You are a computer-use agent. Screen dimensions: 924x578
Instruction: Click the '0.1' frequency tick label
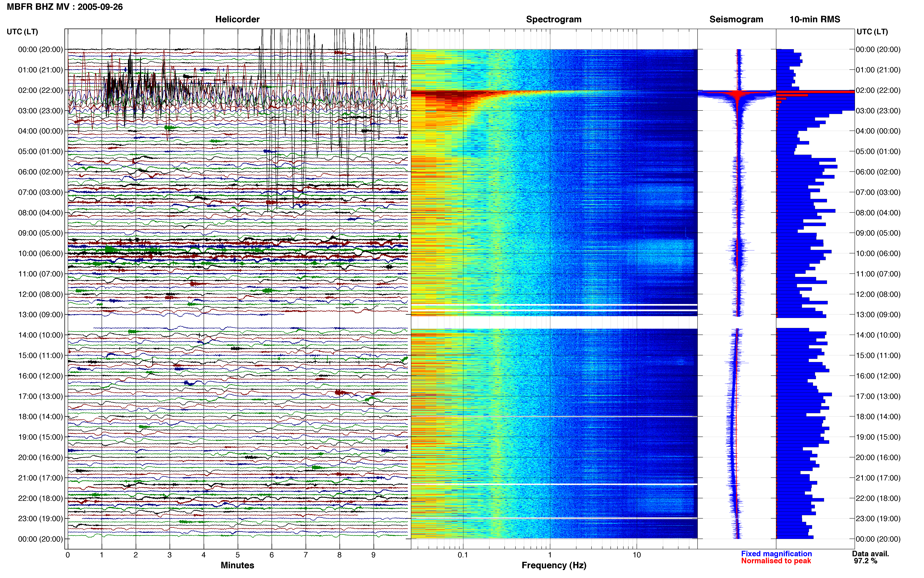463,555
